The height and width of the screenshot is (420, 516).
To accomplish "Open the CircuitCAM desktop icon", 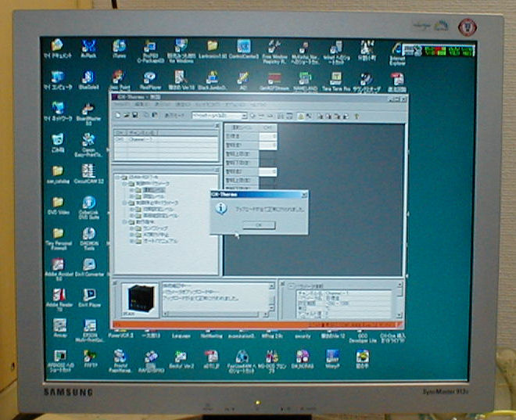I will 88,174.
